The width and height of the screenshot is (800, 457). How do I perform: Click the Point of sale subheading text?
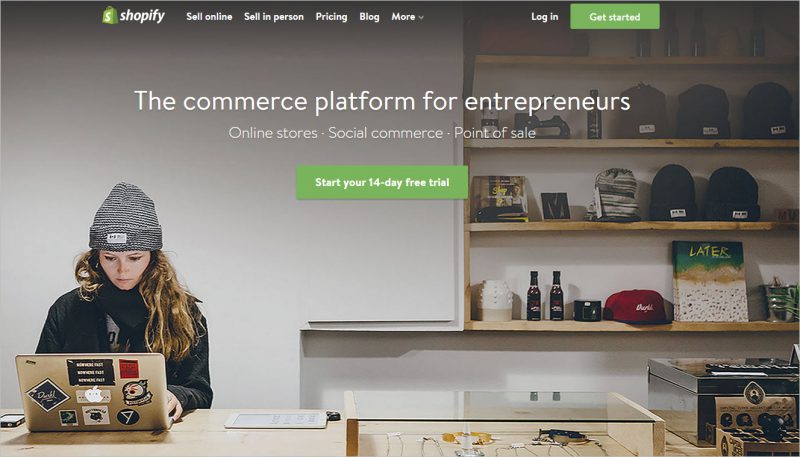[495, 133]
